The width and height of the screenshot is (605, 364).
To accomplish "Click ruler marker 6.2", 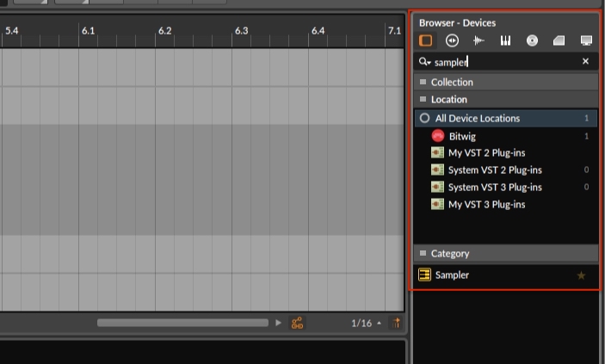I will (164, 31).
